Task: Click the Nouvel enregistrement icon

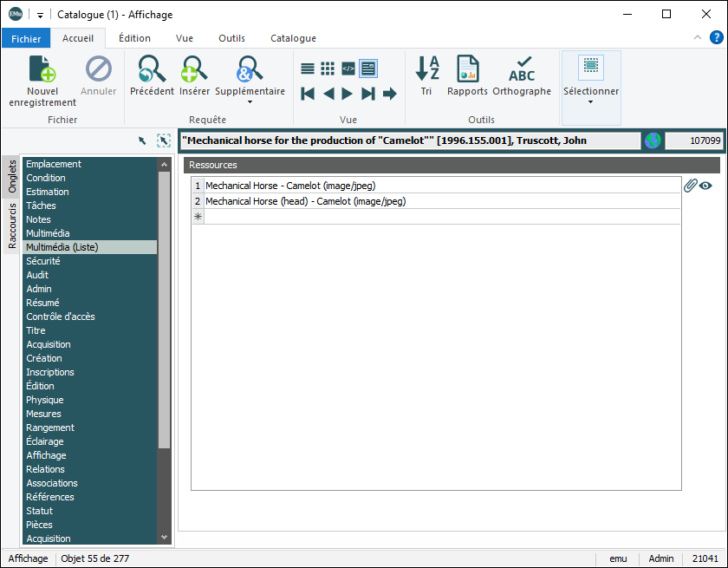Action: point(42,69)
